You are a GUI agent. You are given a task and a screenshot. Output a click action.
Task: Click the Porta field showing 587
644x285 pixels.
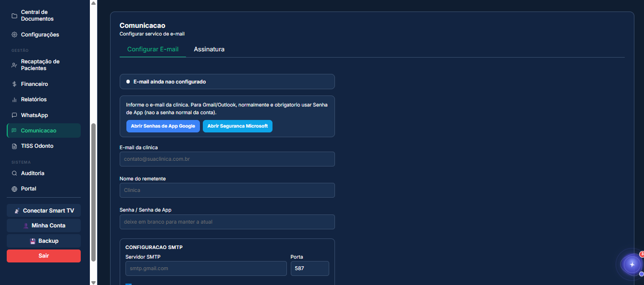click(310, 268)
